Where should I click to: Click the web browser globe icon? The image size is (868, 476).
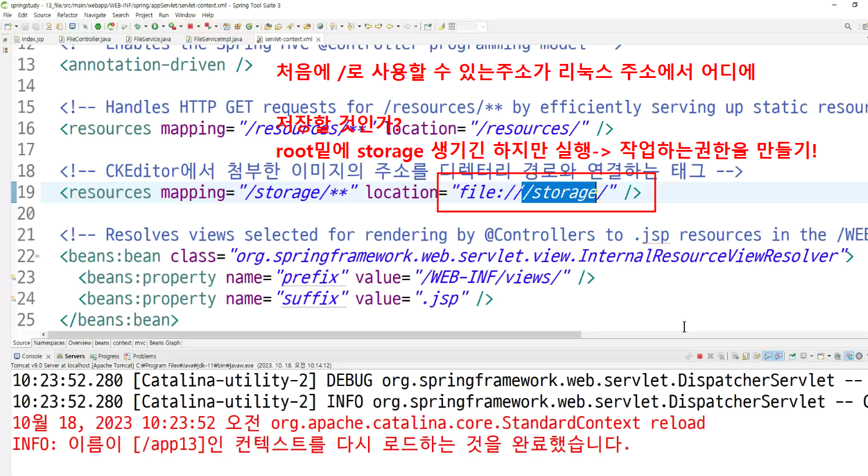320,26
